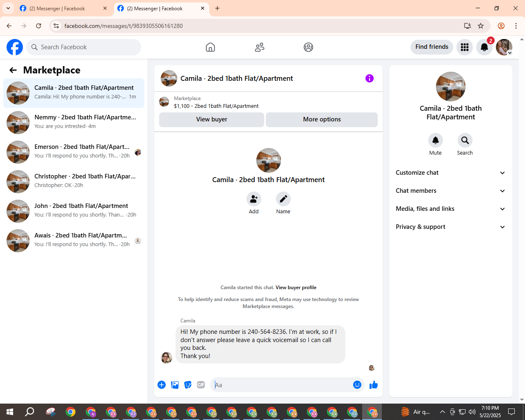Select the second Messenger browser tab
The height and width of the screenshot is (420, 525).
(161, 9)
